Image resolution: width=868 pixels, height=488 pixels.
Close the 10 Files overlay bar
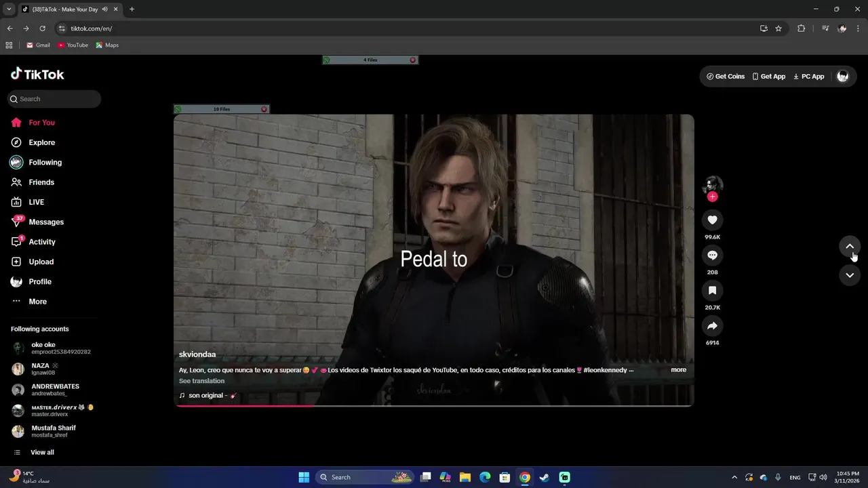pyautogui.click(x=264, y=109)
